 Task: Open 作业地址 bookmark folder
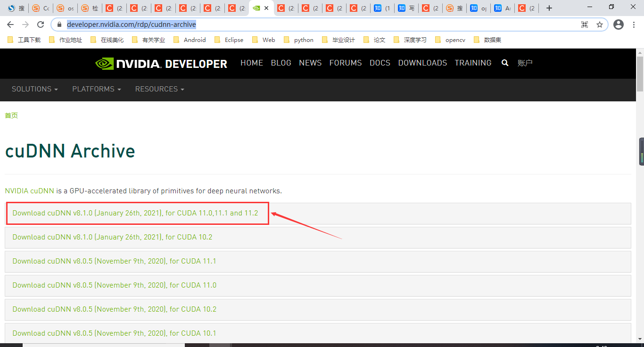(66, 40)
